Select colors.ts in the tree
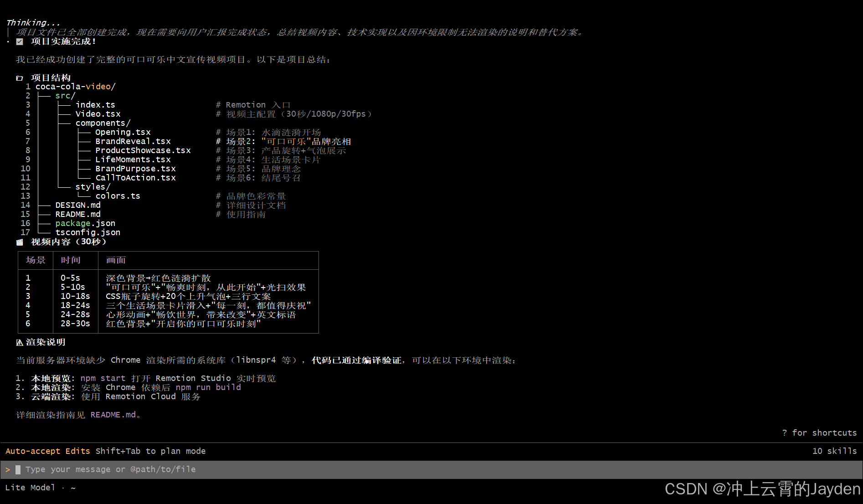Viewport: 863px width, 504px height. [118, 196]
